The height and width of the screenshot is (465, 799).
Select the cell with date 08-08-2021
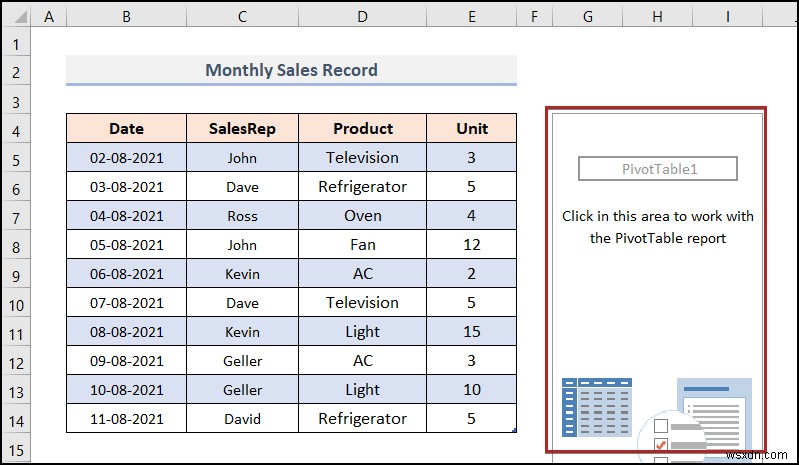point(126,332)
